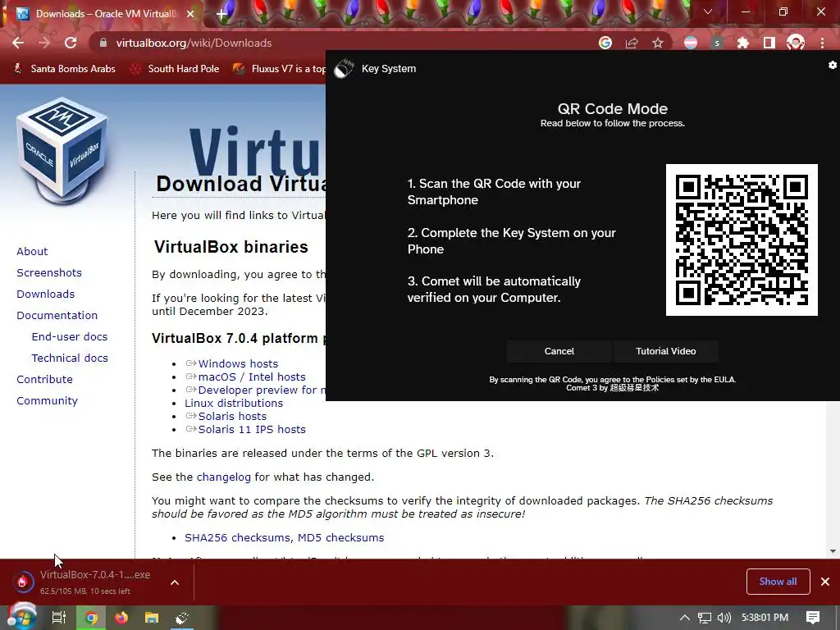The width and height of the screenshot is (840, 630).
Task: Open the South Hard Pole bookmark
Action: click(x=176, y=69)
